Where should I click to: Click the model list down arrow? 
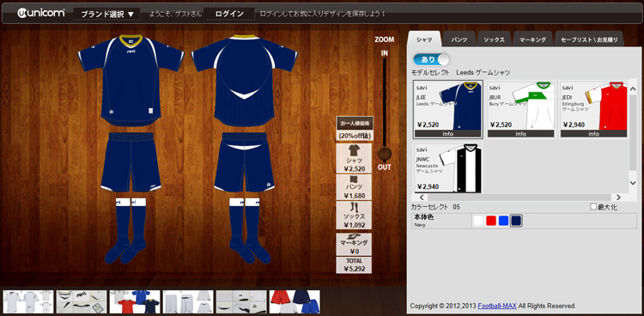633,182
